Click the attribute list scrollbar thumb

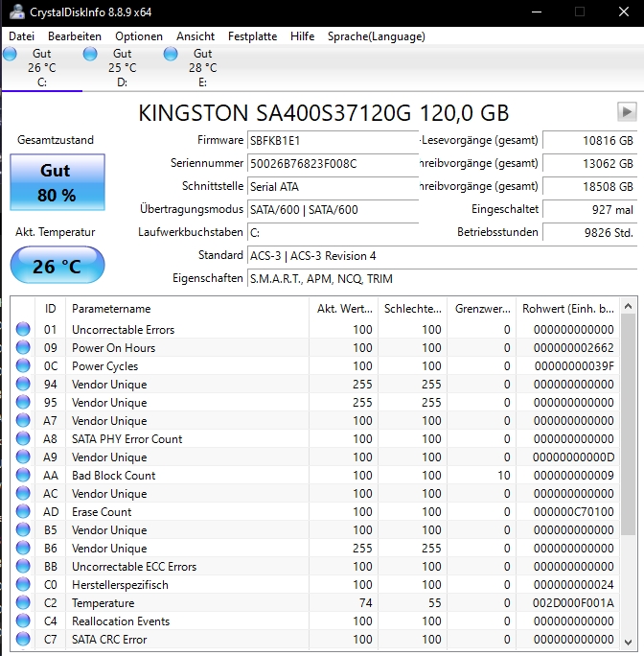628,425
